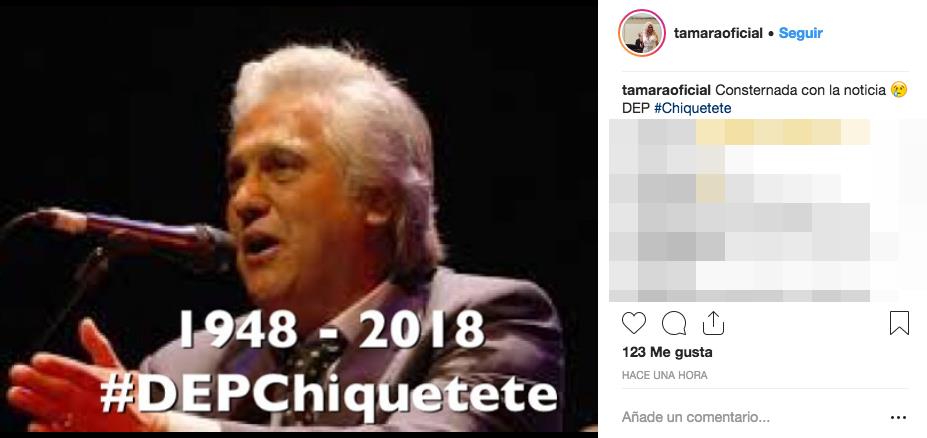Open tamaraoficial profile avatar
The width and height of the screenshot is (927, 438).
point(642,33)
